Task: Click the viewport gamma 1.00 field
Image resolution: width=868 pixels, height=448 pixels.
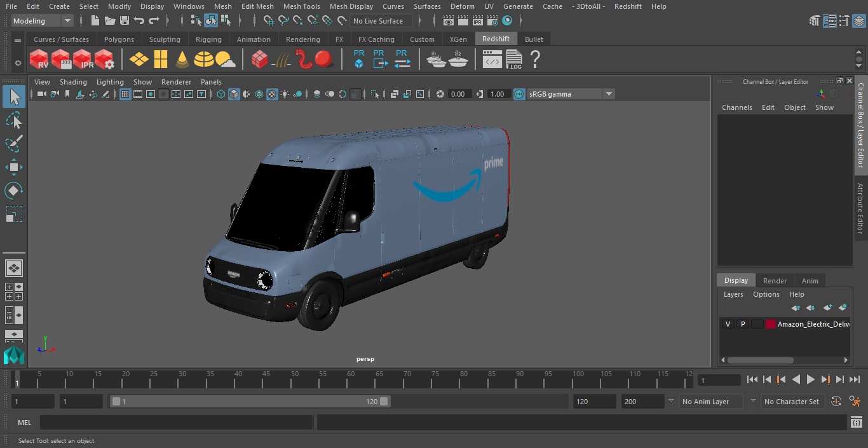Action: point(498,94)
